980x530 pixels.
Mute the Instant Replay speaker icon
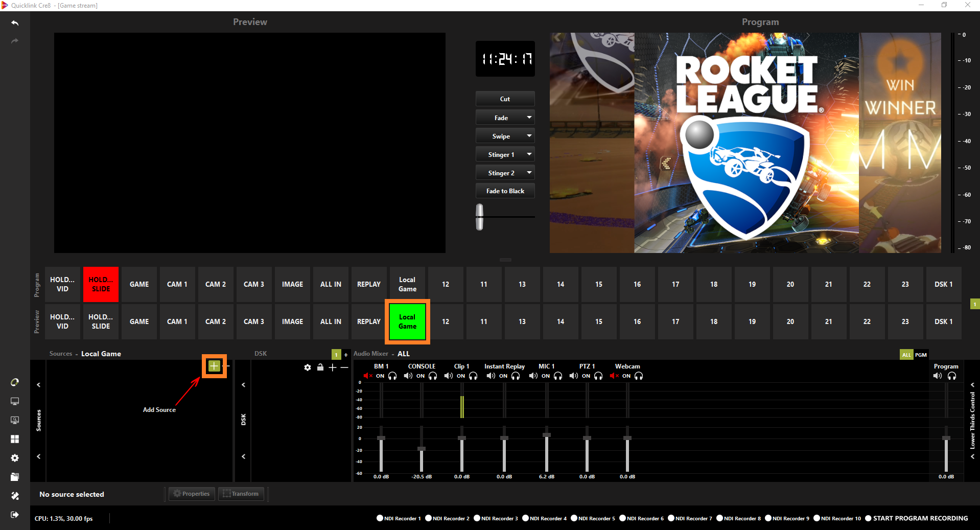click(491, 376)
